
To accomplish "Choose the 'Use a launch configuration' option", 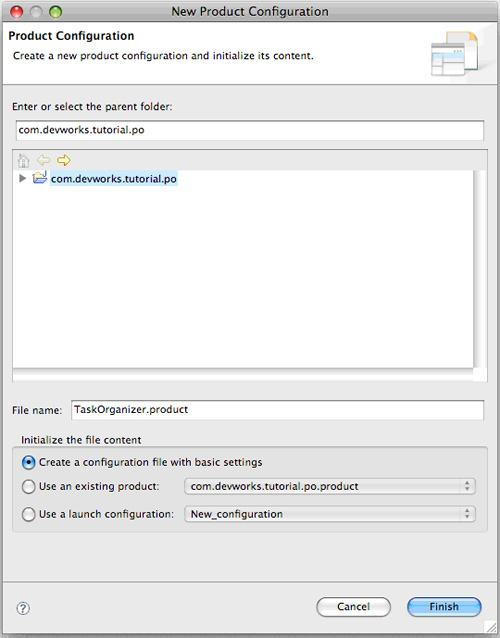I will [28, 514].
